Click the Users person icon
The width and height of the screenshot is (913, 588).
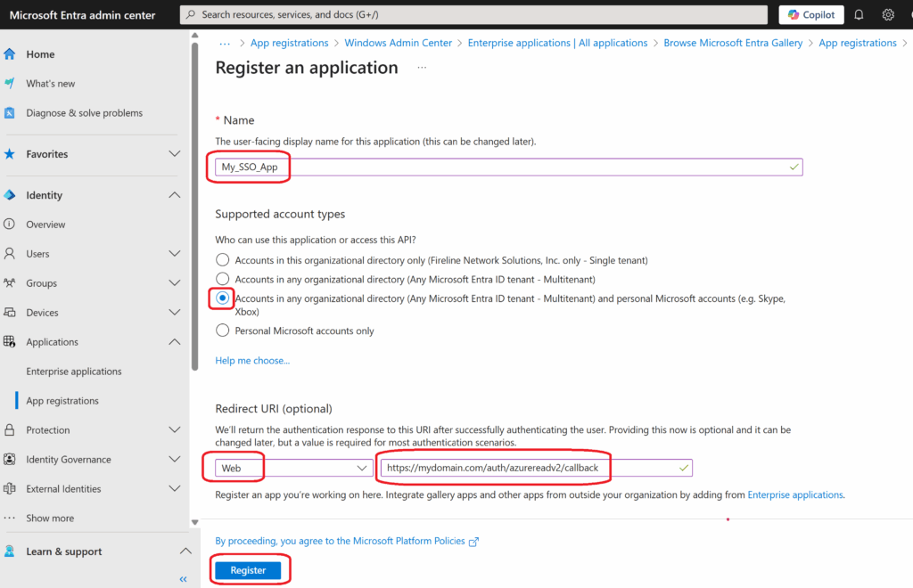9,254
